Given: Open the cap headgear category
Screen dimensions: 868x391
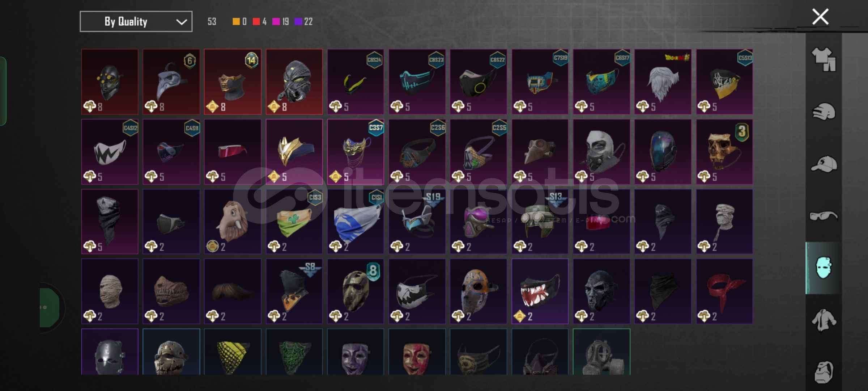Looking at the screenshot, I should (824, 164).
